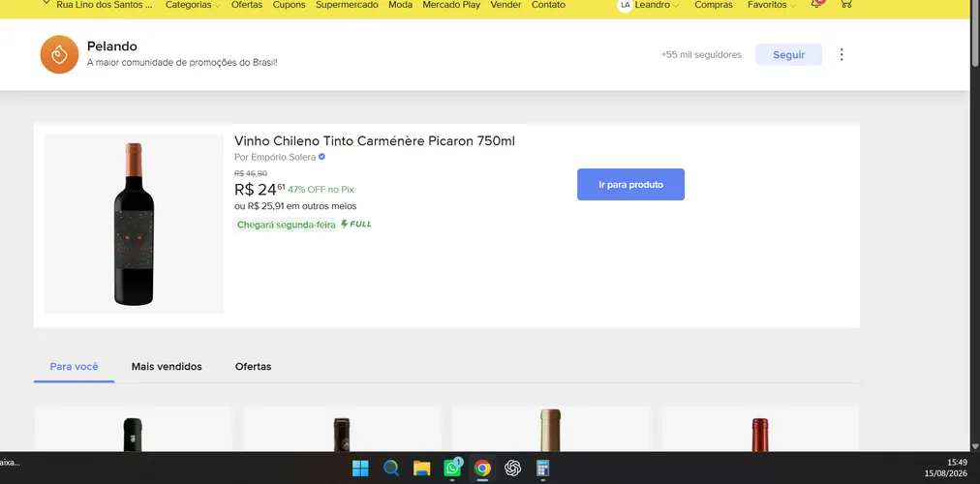Click the Picaron wine bottle image

coord(134,225)
